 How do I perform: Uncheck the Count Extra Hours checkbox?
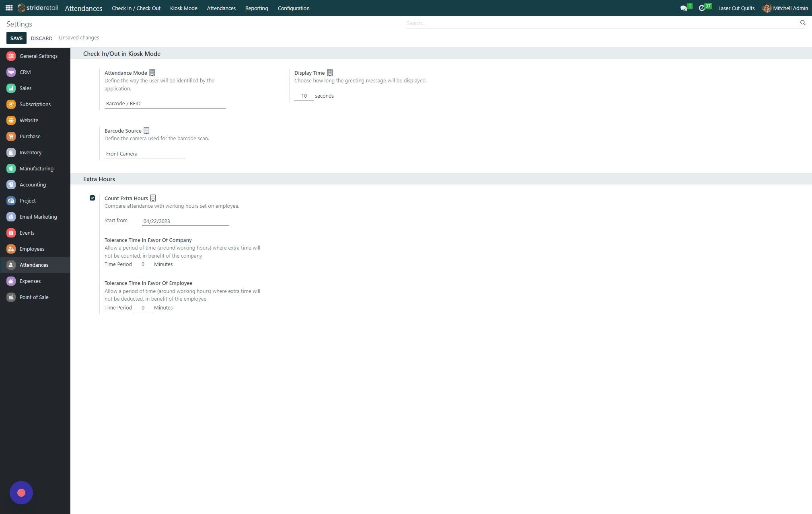[x=93, y=198]
